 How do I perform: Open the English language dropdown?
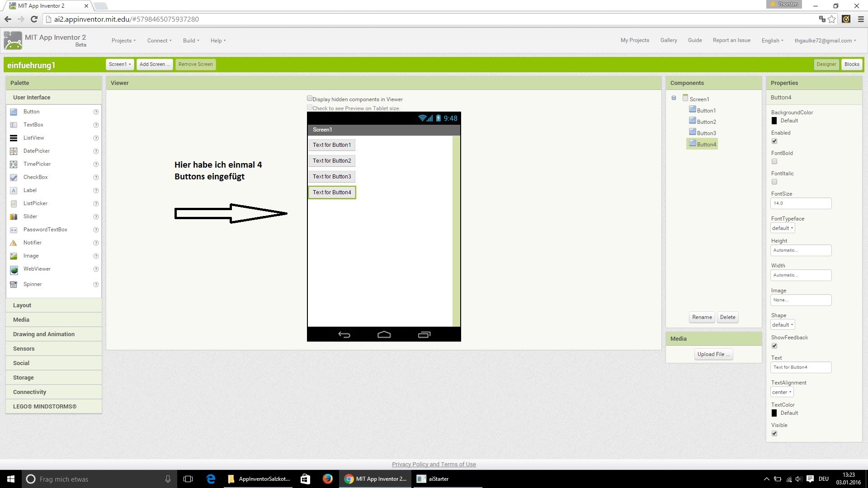[772, 41]
